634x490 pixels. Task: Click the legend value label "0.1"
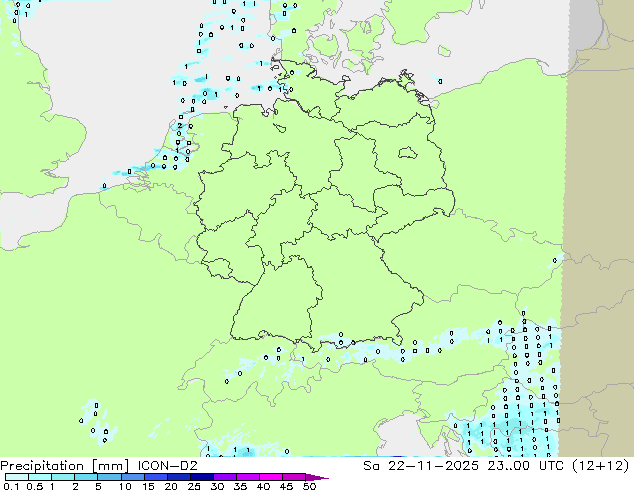point(10,486)
